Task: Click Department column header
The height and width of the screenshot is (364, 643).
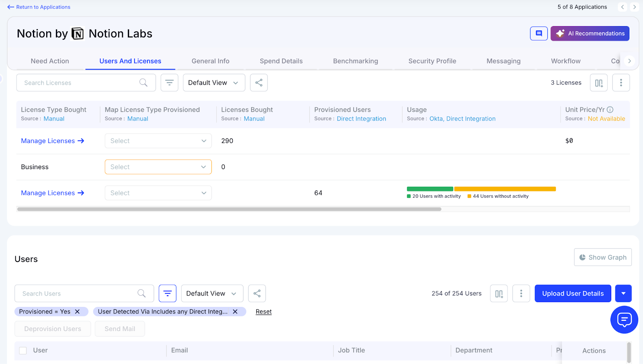Action: [474, 350]
